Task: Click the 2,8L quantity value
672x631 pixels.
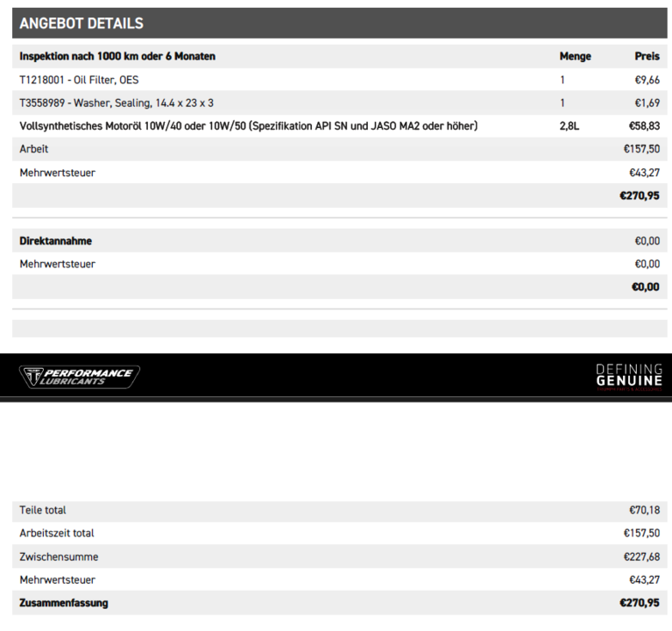Action: pyautogui.click(x=569, y=126)
